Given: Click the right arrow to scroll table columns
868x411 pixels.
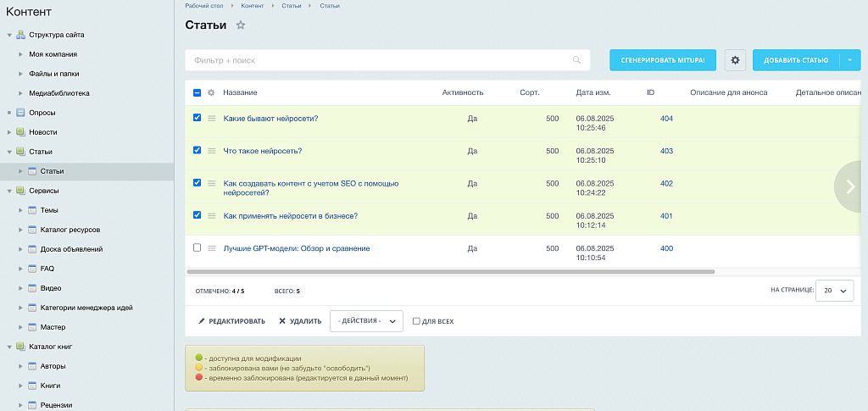Looking at the screenshot, I should (x=851, y=186).
